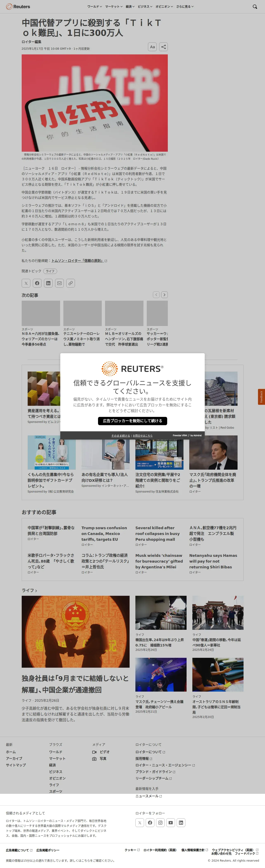This screenshot has height=868, width=265.
Task: Open ライフ section heading with chevron
Action: [29, 590]
